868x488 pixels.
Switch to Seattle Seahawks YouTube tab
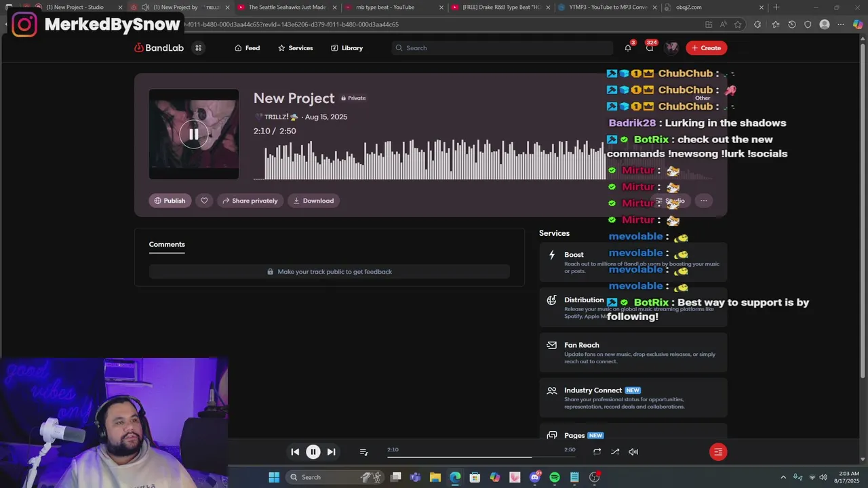(x=287, y=7)
